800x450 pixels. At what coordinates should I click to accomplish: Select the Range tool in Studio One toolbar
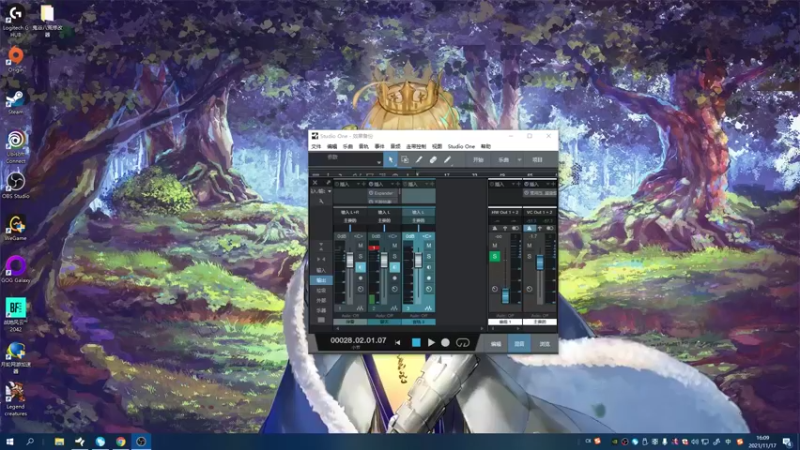coord(405,160)
